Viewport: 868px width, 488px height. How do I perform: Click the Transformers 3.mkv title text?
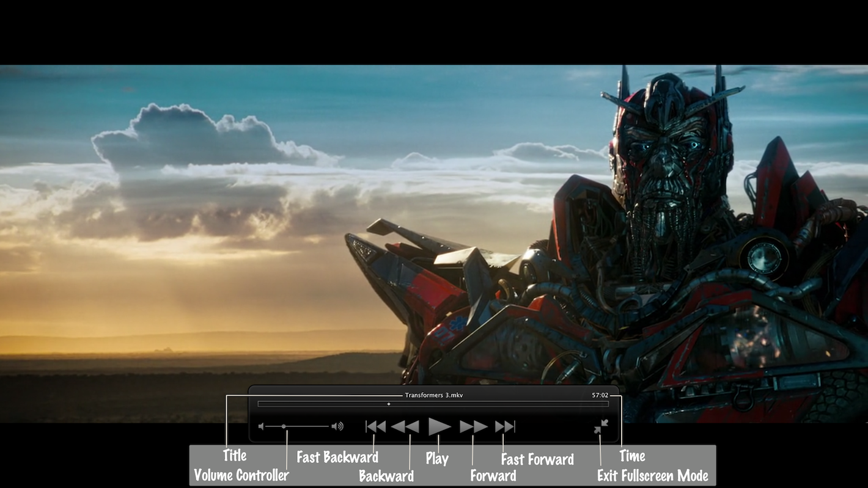coord(433,395)
